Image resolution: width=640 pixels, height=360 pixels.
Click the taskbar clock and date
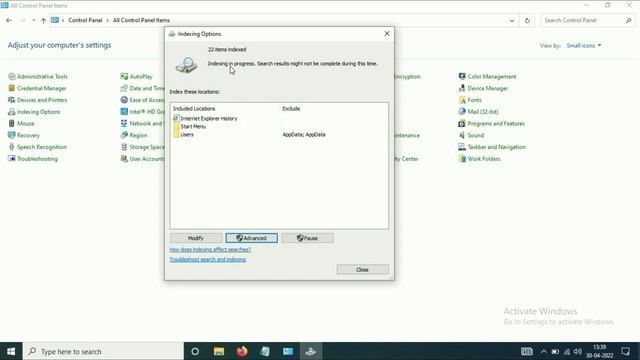click(x=600, y=351)
